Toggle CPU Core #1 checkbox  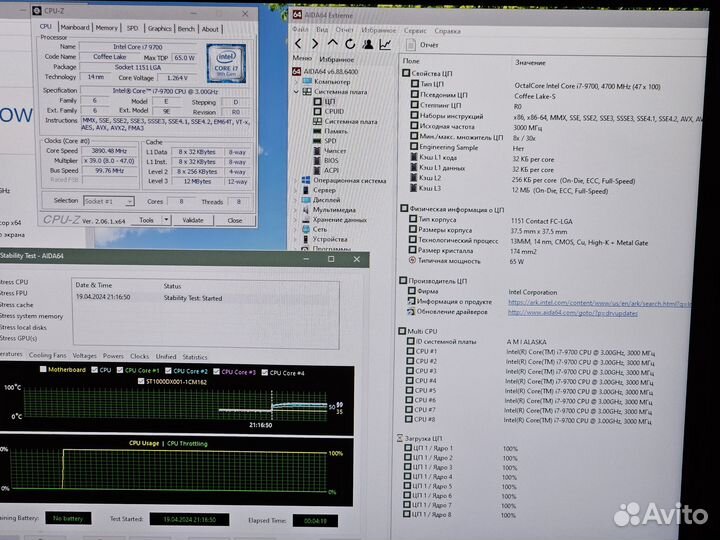click(x=120, y=370)
